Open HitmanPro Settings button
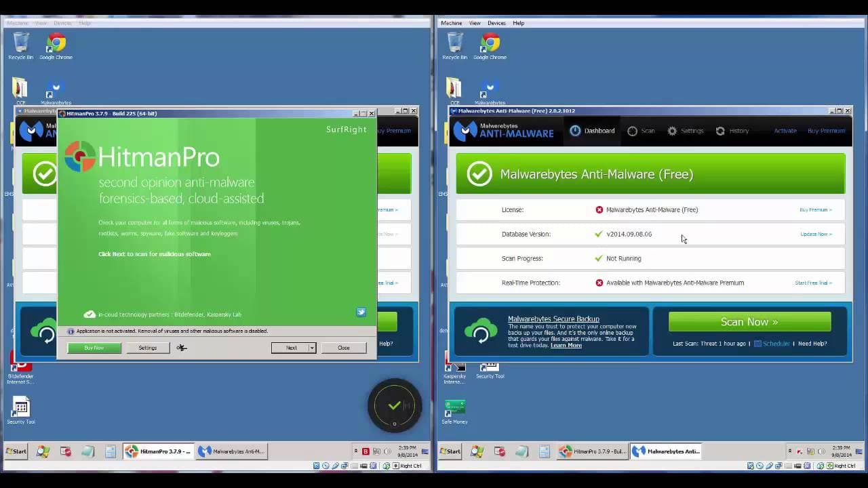868x488 pixels. click(148, 348)
